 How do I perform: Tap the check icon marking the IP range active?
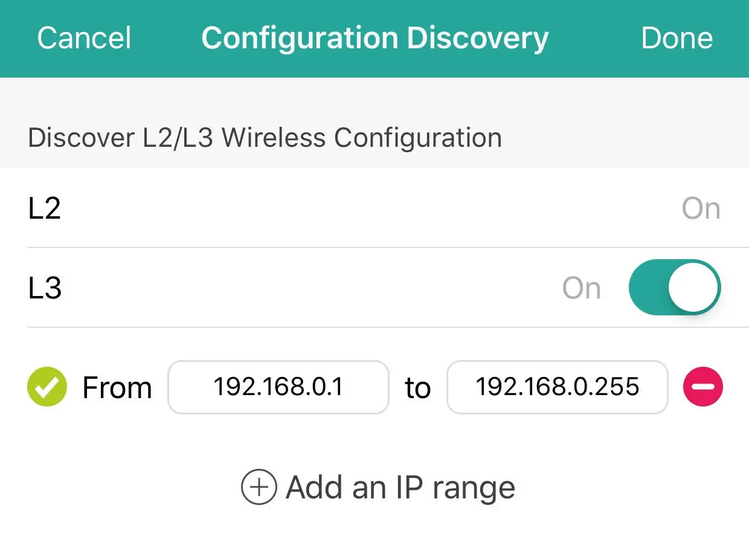pos(47,387)
